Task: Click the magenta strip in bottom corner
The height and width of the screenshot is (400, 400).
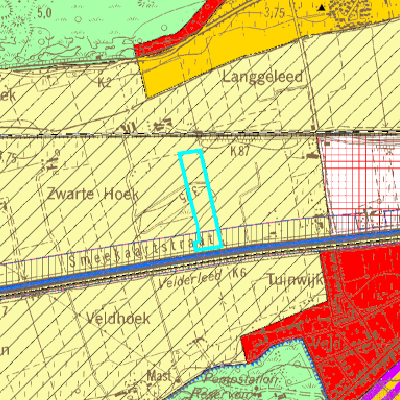Action: point(387,388)
